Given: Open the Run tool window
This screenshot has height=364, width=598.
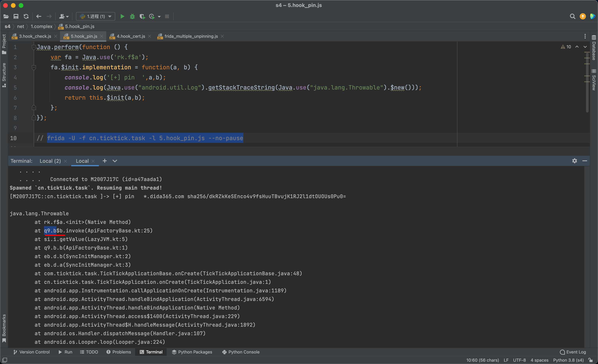Looking at the screenshot, I should (x=65, y=352).
